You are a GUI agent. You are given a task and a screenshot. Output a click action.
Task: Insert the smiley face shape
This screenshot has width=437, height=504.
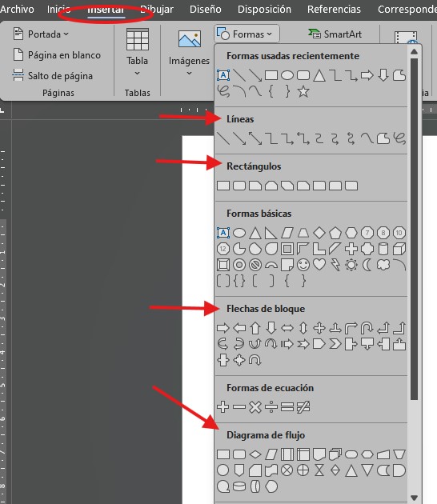pos(303,265)
